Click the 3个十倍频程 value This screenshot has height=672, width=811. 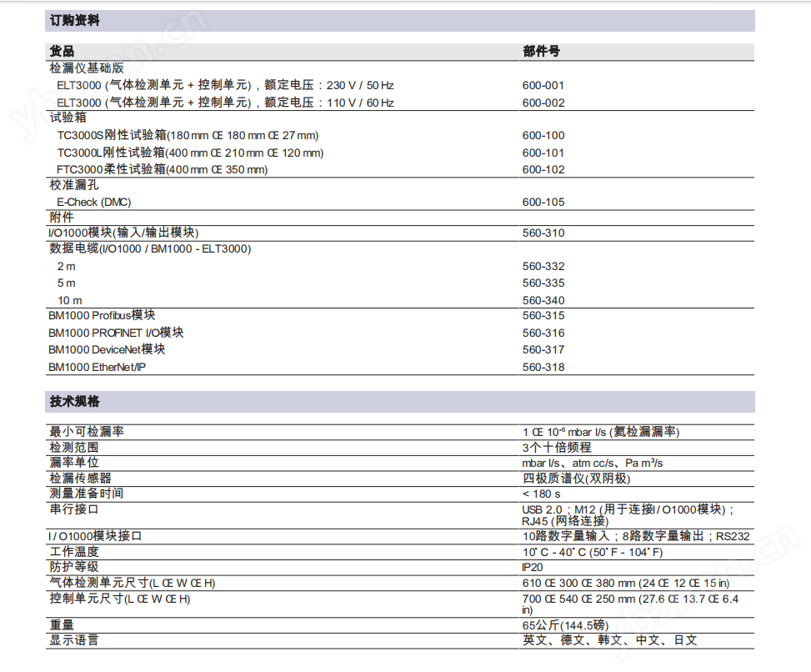pyautogui.click(x=557, y=448)
